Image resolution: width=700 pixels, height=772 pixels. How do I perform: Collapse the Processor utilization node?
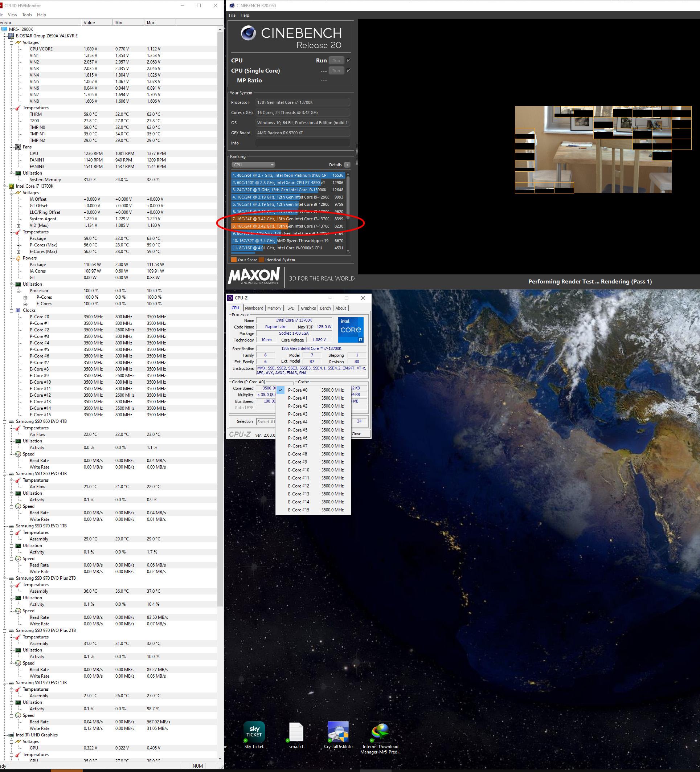click(19, 291)
